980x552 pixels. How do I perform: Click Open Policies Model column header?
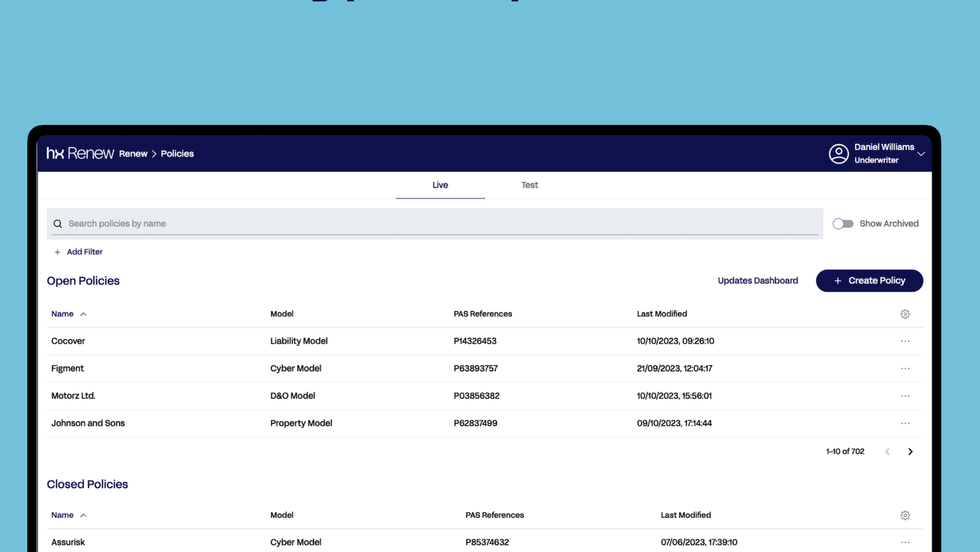click(282, 314)
